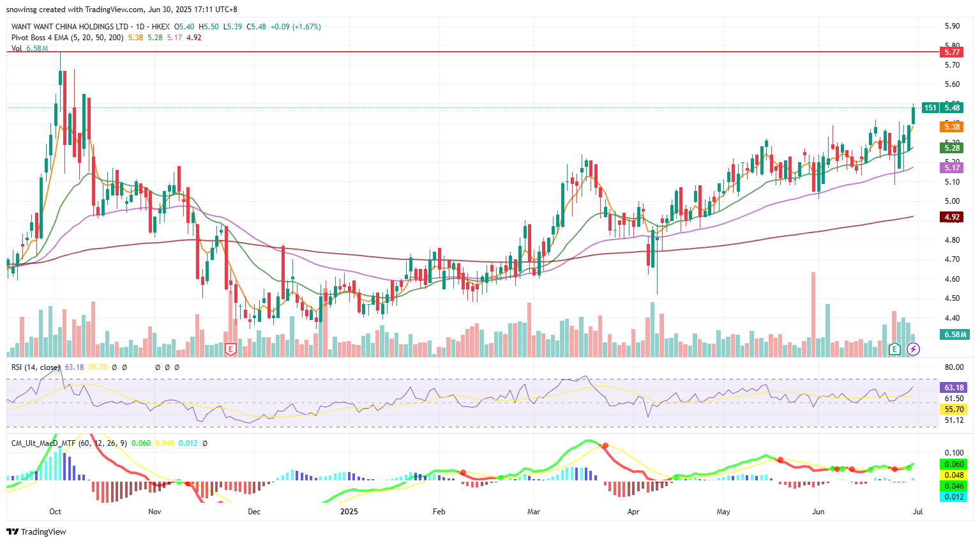
Task: Click the teal 5.48 current price label
Action: pyautogui.click(x=952, y=107)
